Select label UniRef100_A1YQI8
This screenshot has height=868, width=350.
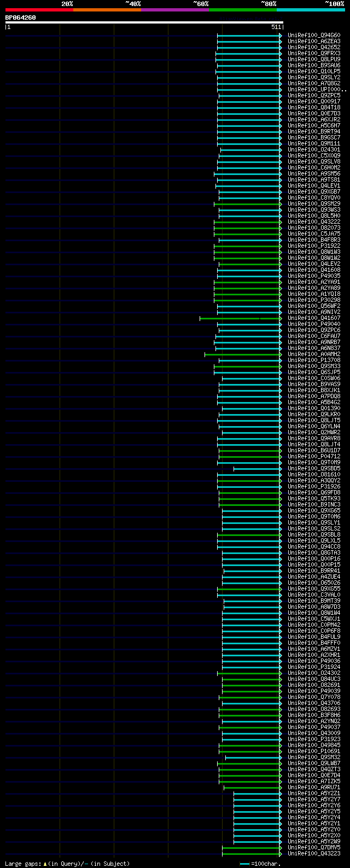click(x=314, y=294)
